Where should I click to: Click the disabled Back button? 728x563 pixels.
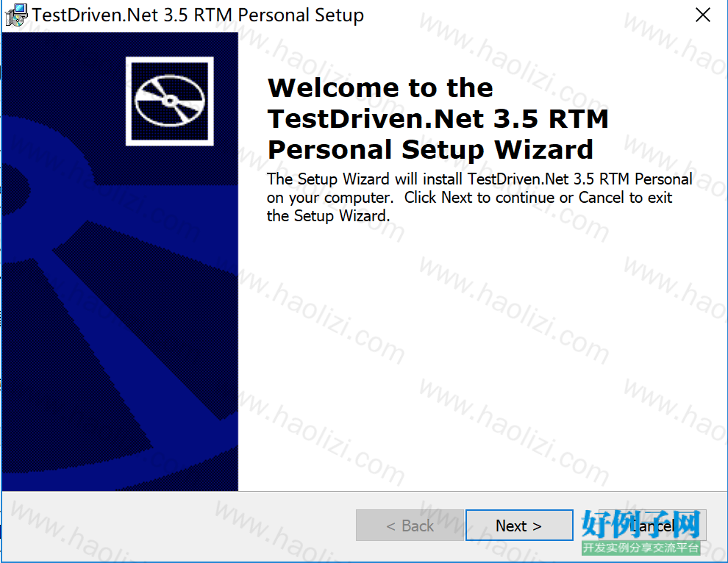(x=410, y=526)
